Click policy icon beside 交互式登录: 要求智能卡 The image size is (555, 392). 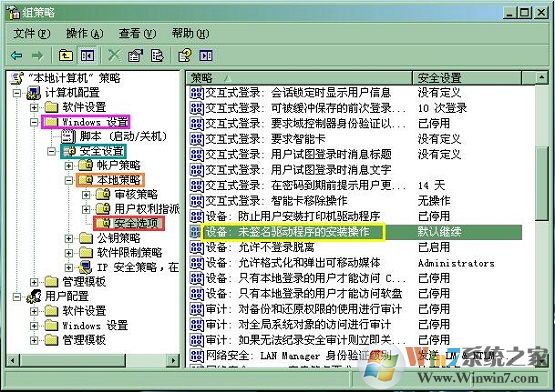click(x=196, y=139)
